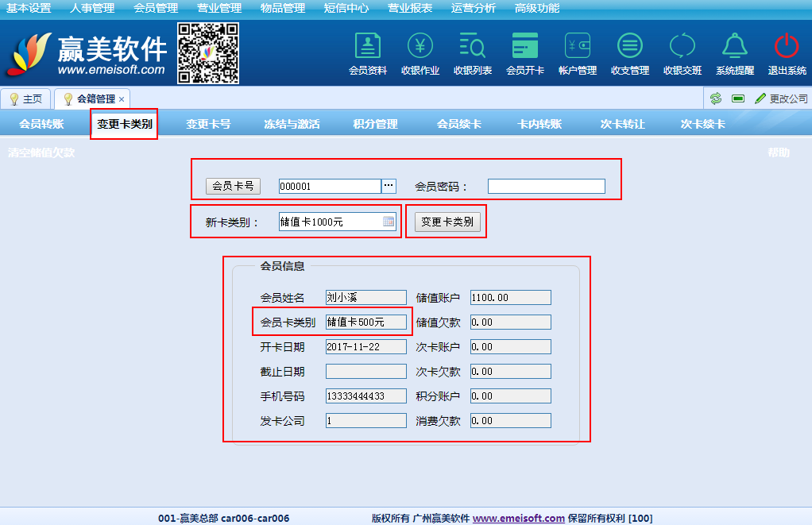This screenshot has width=812, height=525.
Task: Focus the 会员密码 password field
Action: (546, 187)
